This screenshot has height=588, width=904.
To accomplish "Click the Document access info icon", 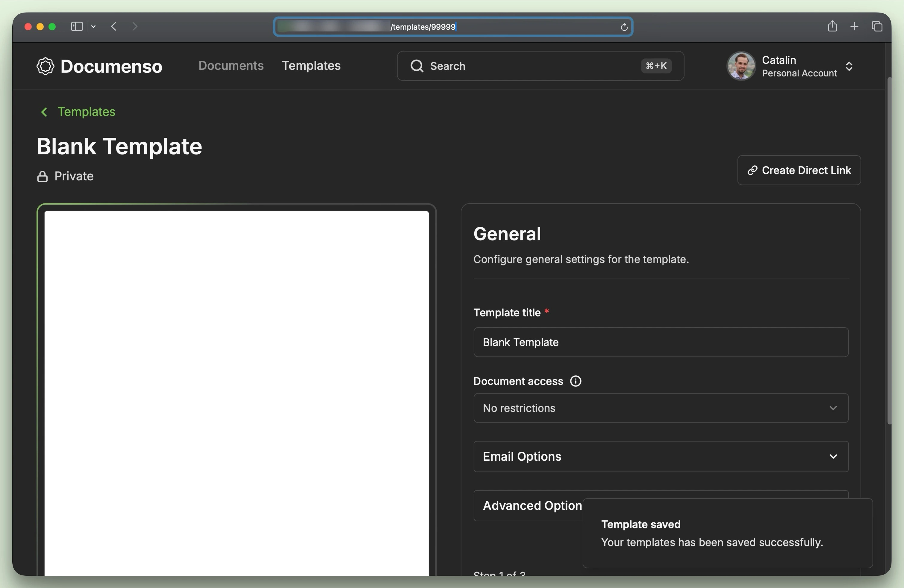I will [x=576, y=381].
